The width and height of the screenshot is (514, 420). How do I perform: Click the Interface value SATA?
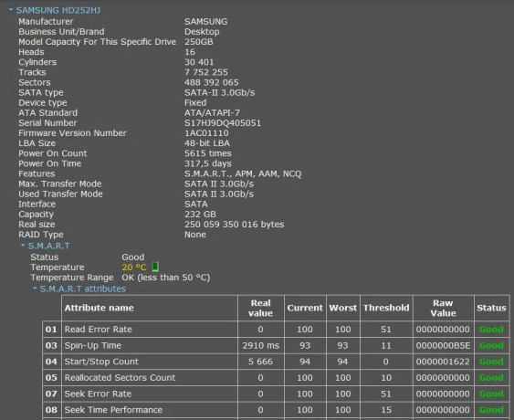coord(196,205)
